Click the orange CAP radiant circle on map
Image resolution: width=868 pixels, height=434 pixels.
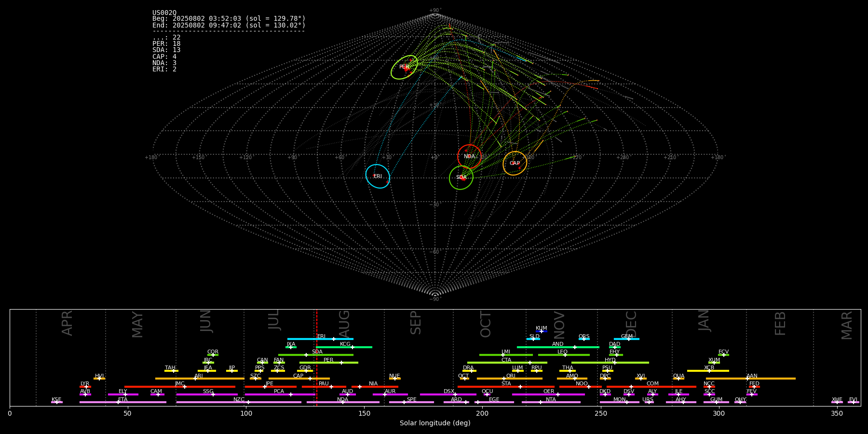coord(515,163)
